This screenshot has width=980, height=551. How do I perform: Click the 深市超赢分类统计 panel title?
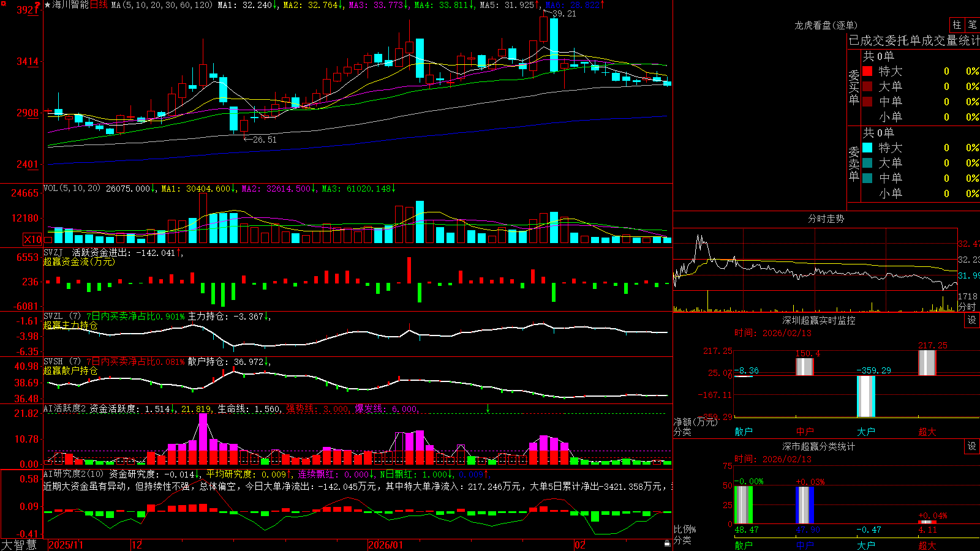819,446
